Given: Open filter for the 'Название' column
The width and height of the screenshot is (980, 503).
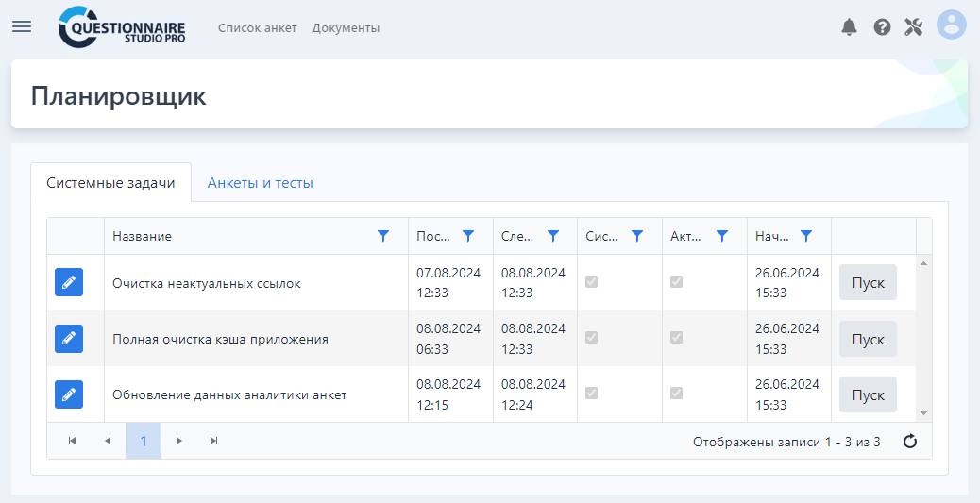Looking at the screenshot, I should pos(383,236).
